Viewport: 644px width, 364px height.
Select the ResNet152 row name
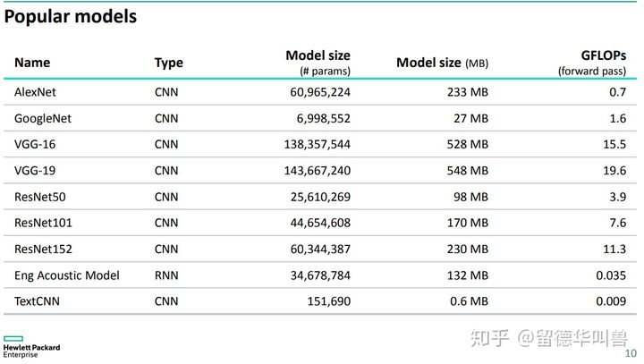43,250
